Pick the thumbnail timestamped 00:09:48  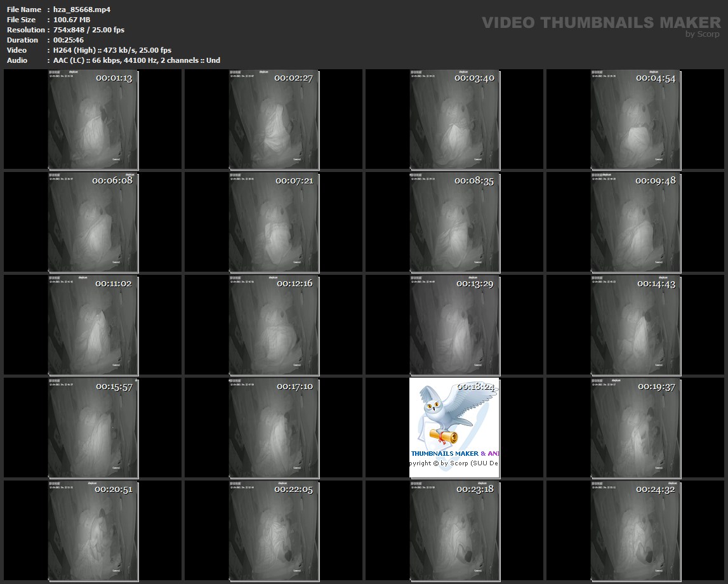635,222
